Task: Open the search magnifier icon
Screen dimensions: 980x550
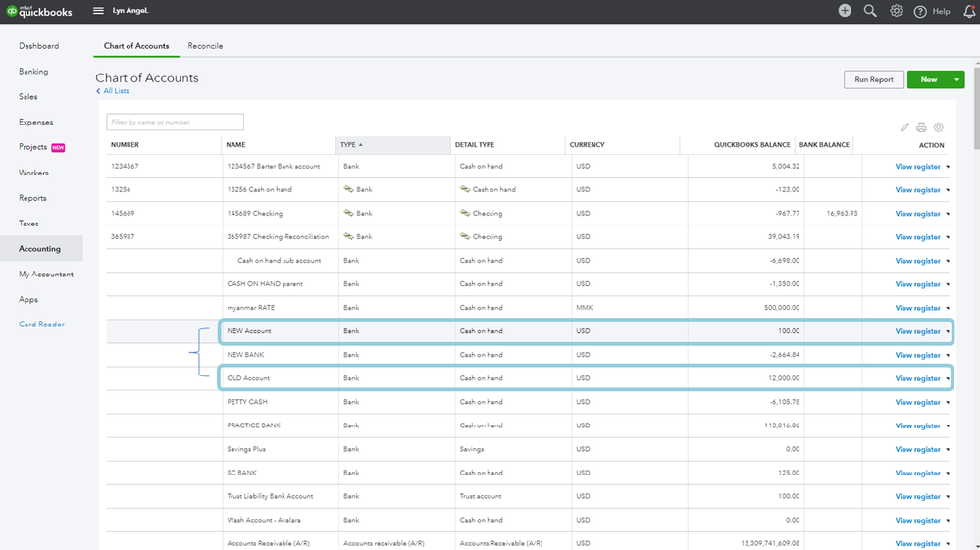Action: coord(870,11)
